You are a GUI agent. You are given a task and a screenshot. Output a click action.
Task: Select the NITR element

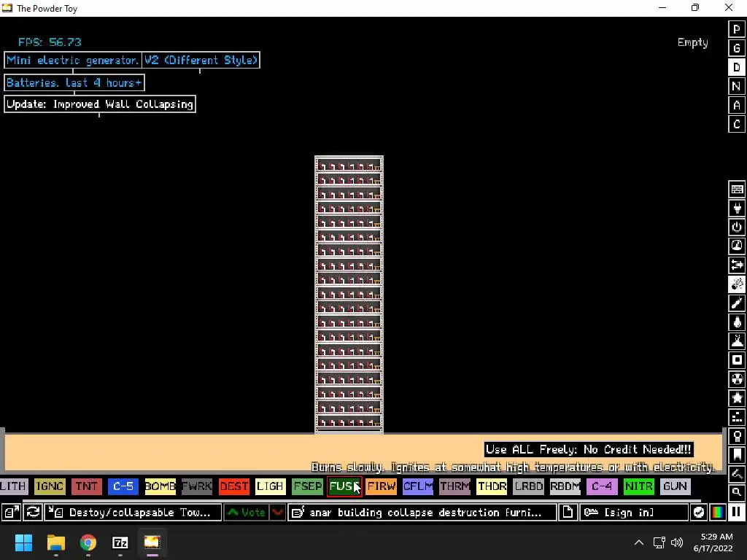639,486
